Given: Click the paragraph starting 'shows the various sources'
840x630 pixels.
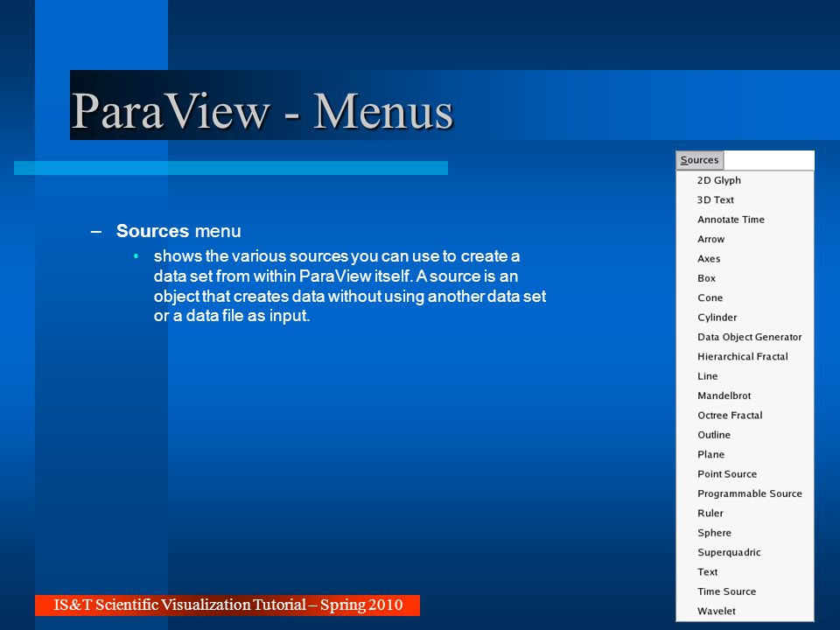Looking at the screenshot, I should coord(350,285).
